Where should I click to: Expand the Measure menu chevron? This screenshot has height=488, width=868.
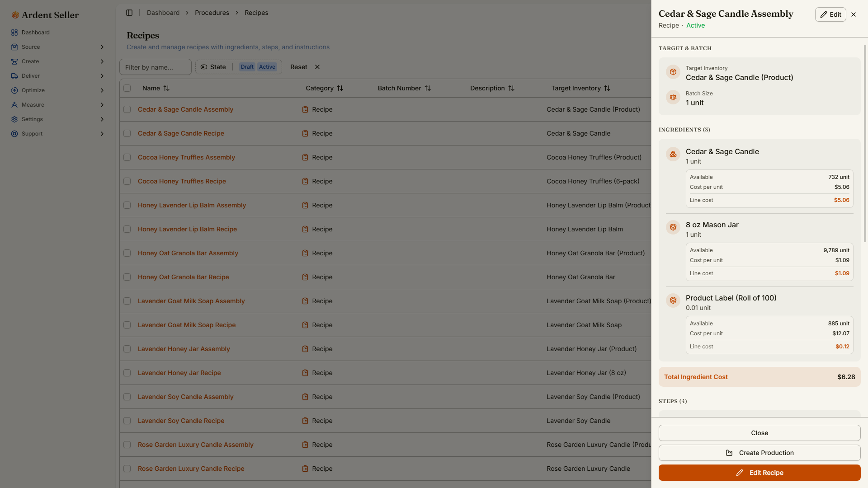click(x=102, y=105)
